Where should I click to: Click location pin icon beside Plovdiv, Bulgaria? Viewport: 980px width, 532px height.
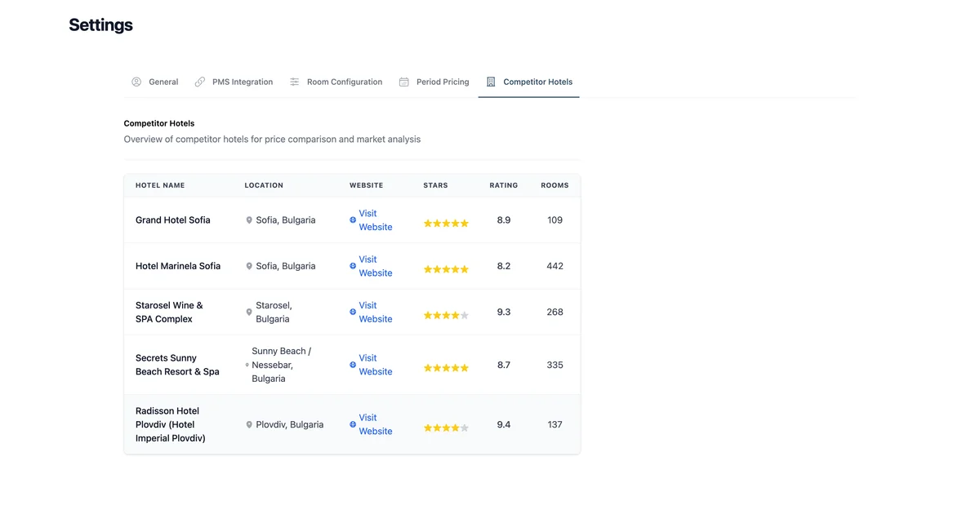[249, 425]
